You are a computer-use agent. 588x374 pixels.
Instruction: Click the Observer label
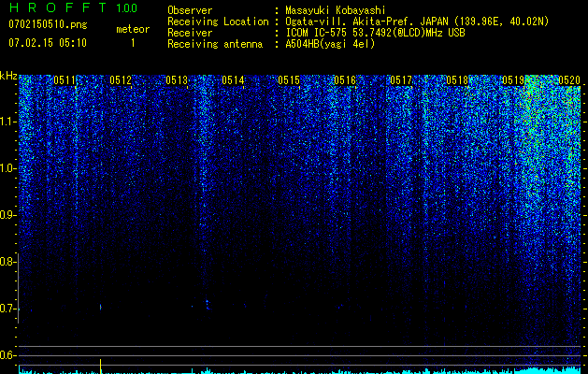pyautogui.click(x=190, y=10)
